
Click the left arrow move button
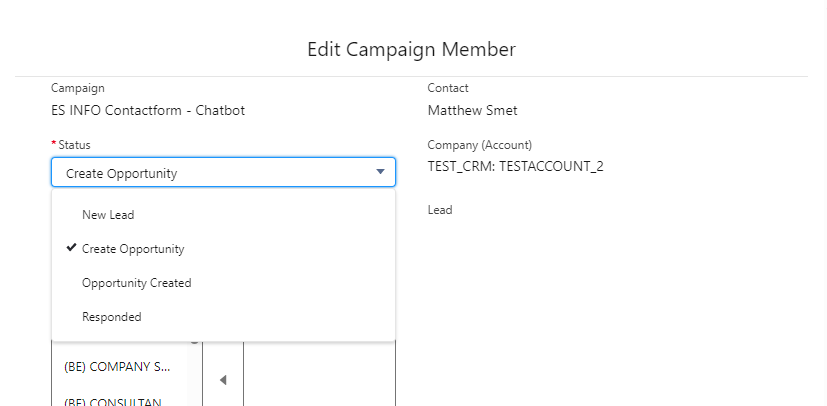(223, 379)
